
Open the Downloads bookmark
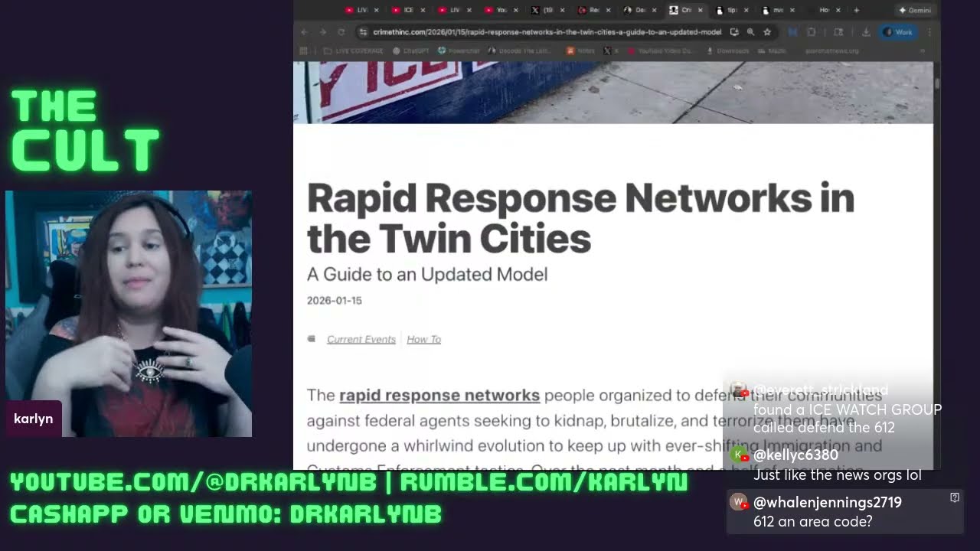point(728,51)
